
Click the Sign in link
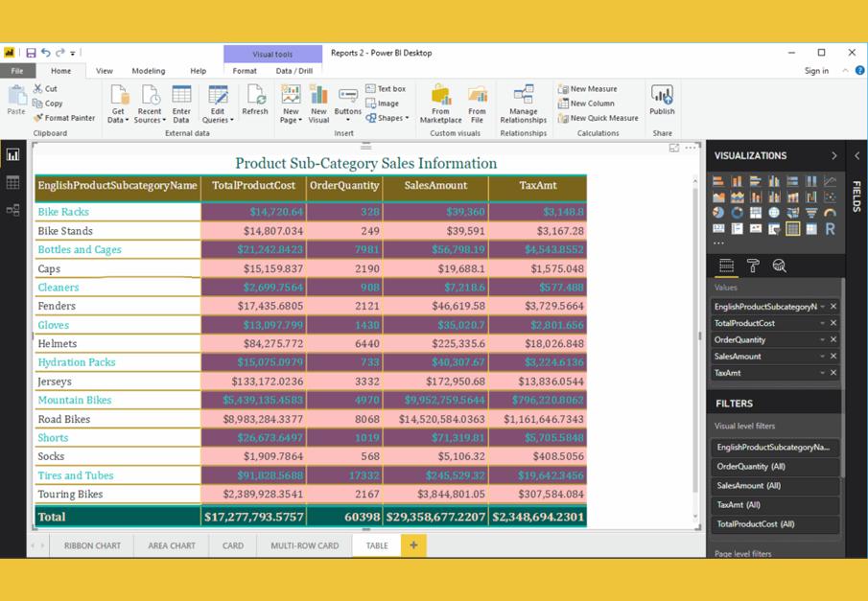(x=816, y=71)
